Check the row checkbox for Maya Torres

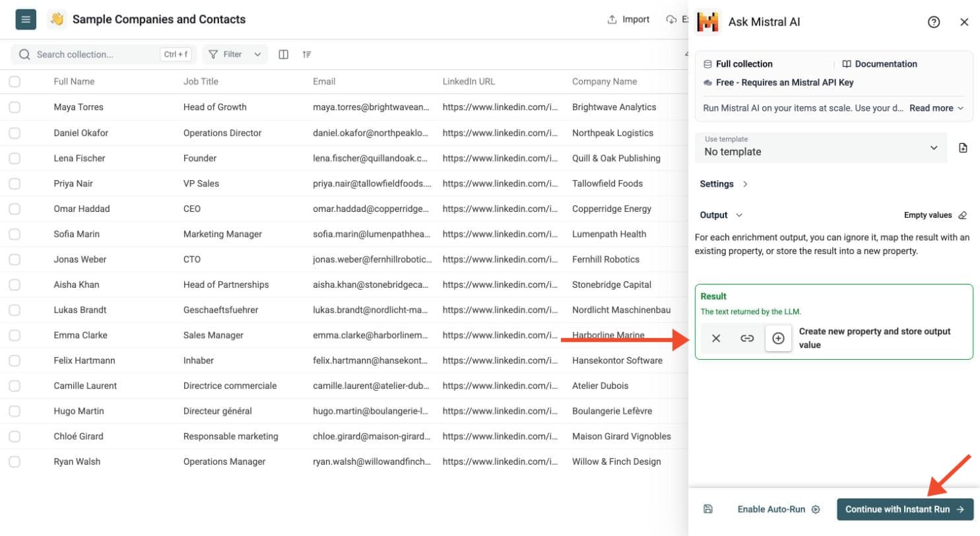[x=15, y=107]
